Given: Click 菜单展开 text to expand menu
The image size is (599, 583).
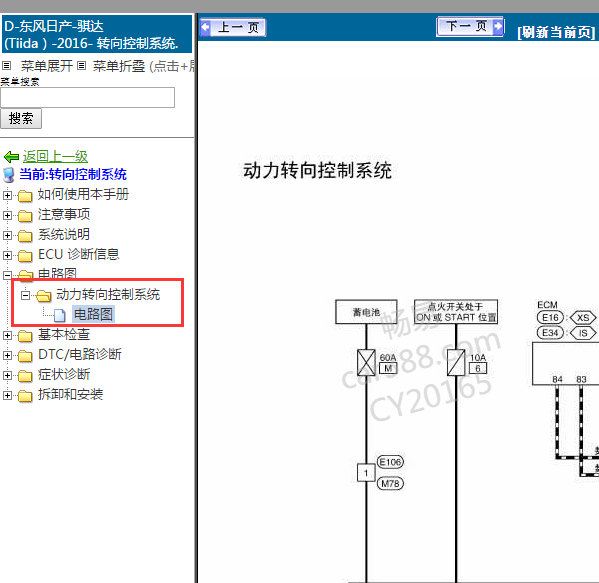Looking at the screenshot, I should [47, 66].
